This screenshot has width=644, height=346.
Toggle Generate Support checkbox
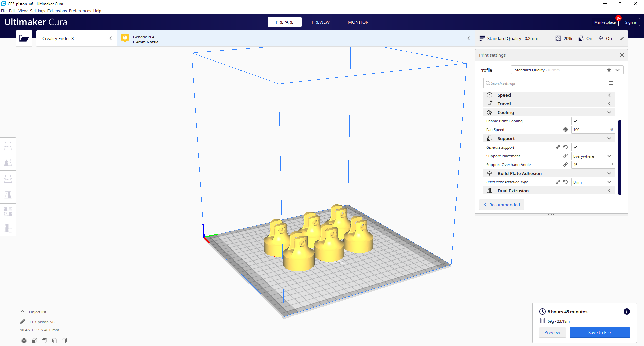click(575, 147)
